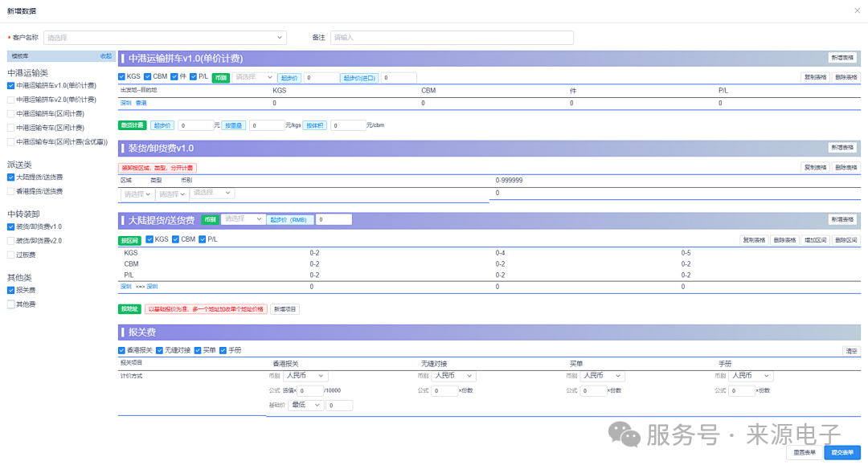Open the 类型 dropdown in 装货/卸货费v1.0
The image size is (868, 469).
(172, 194)
